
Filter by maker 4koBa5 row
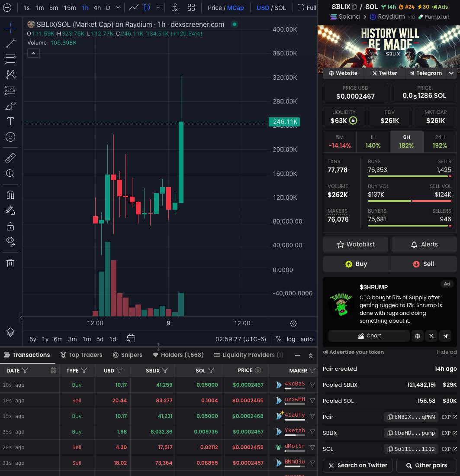[x=312, y=385]
